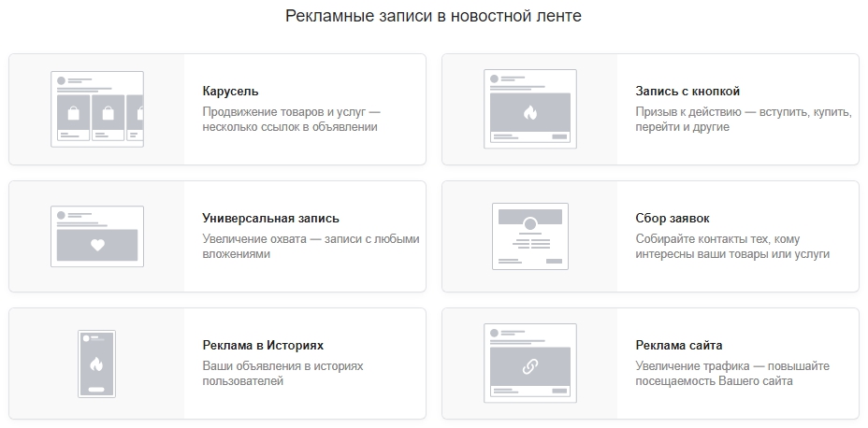Click description 'Увеличение охвата — записи с любыми вложениями'

click(x=311, y=247)
